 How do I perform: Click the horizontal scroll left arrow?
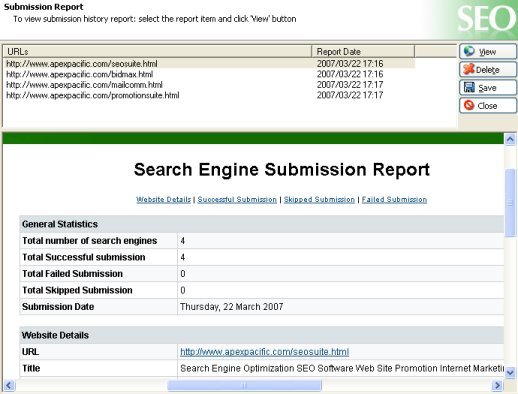[x=9, y=386]
